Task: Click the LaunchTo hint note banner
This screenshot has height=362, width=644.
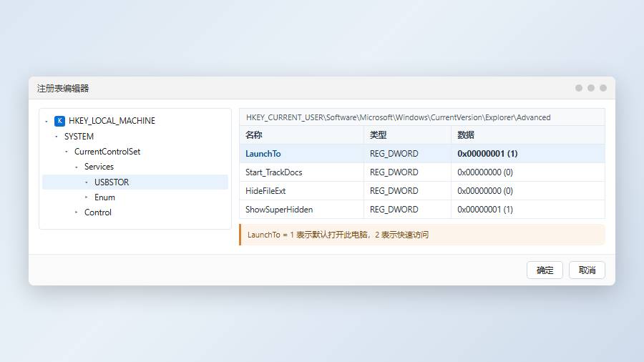Action: click(422, 235)
